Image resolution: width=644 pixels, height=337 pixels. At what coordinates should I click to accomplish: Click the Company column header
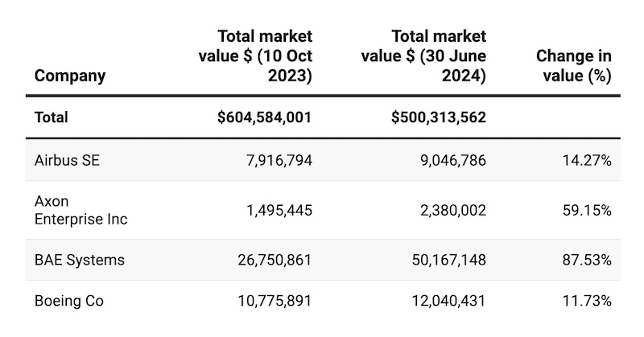(70, 76)
